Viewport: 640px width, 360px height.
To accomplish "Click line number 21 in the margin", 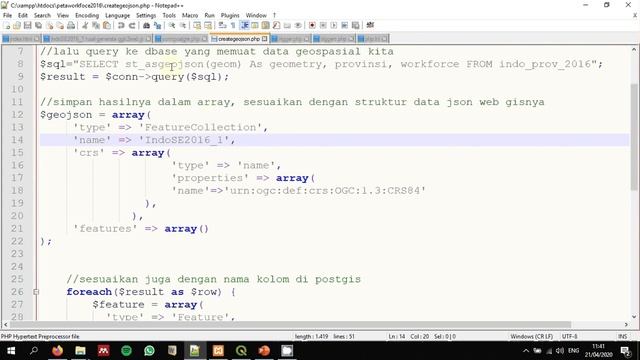I will (17, 229).
